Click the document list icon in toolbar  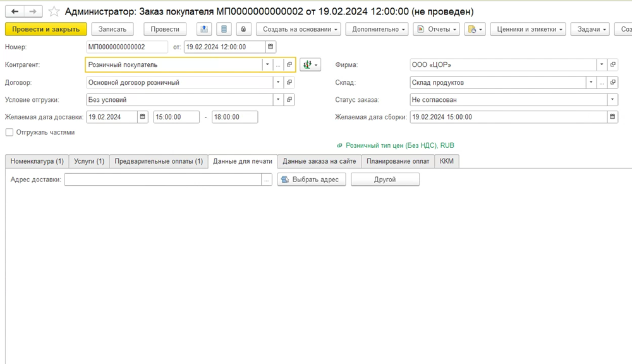[x=224, y=29]
